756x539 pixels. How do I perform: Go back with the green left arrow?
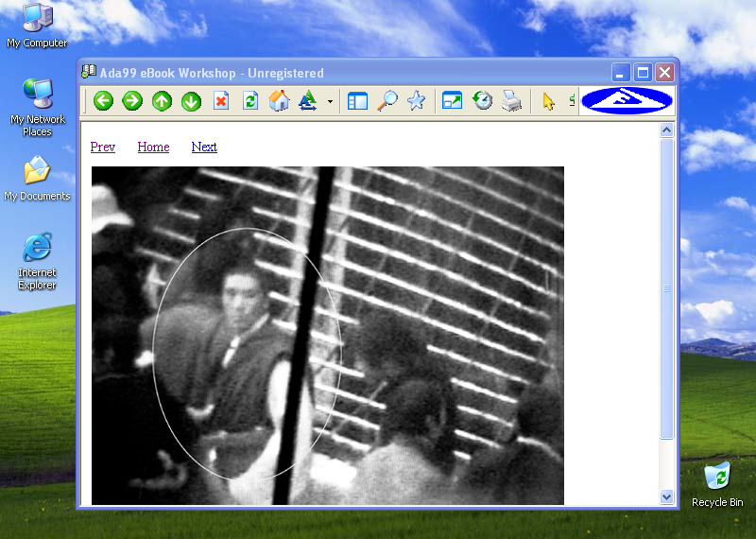(x=103, y=101)
